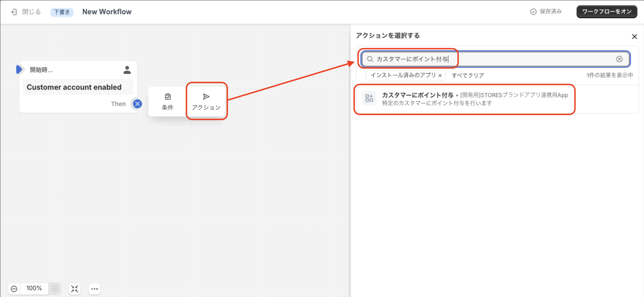The width and height of the screenshot is (644, 297).
Task: Turn on workflow with ワークフローをオン button
Action: pyautogui.click(x=607, y=11)
